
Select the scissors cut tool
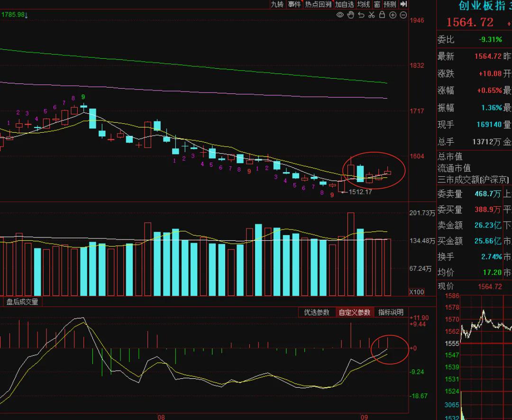(372, 15)
